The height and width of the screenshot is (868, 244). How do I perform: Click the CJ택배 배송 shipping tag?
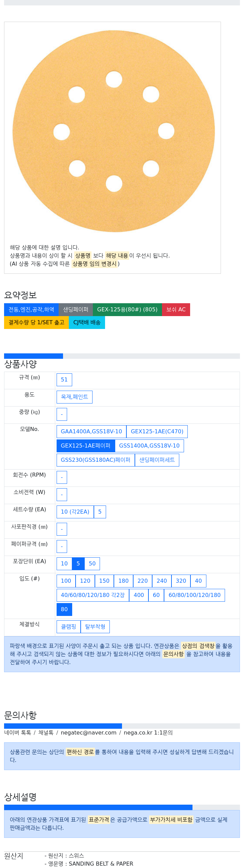point(87,323)
